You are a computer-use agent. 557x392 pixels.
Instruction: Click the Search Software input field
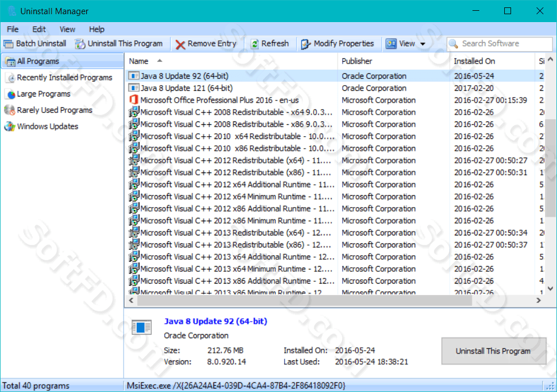500,44
